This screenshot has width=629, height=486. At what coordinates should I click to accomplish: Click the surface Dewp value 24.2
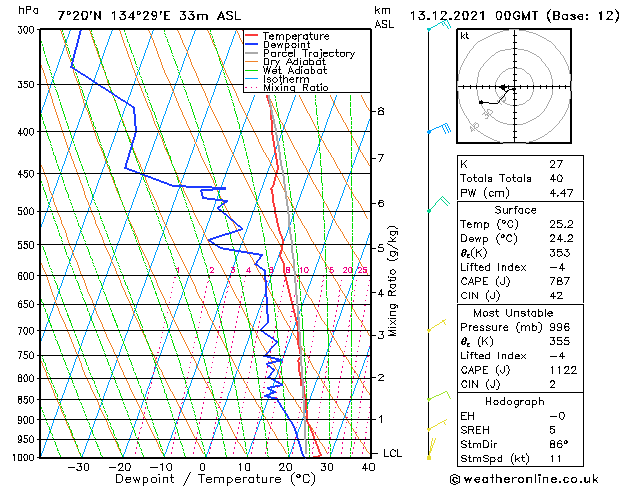click(561, 239)
